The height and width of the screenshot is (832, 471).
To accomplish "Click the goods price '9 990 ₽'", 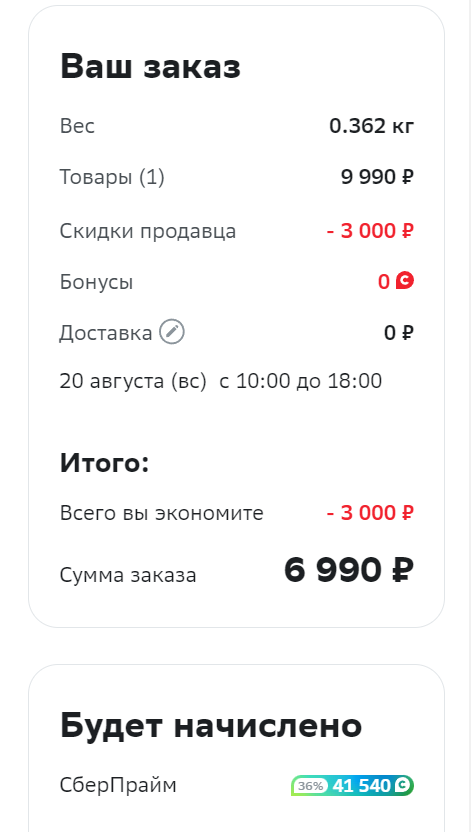I will (378, 177).
